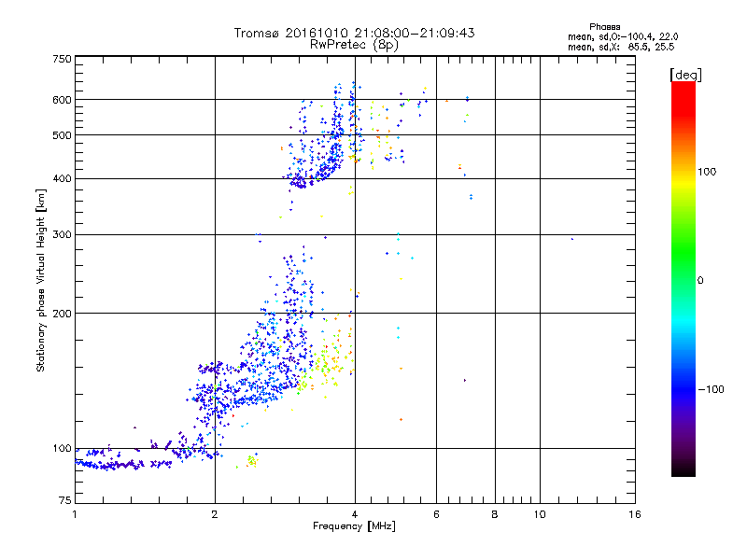Click the 'Frequency [MHz]' axis label
Image resolution: width=747 pixels, height=560 pixels.
point(354,526)
